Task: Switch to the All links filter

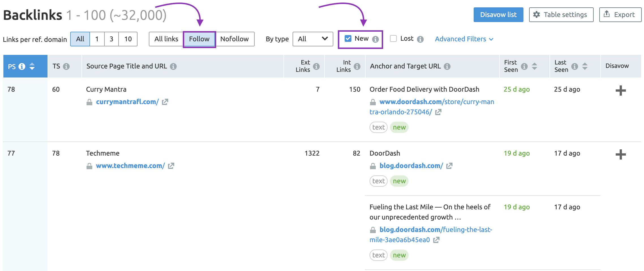Action: [166, 39]
